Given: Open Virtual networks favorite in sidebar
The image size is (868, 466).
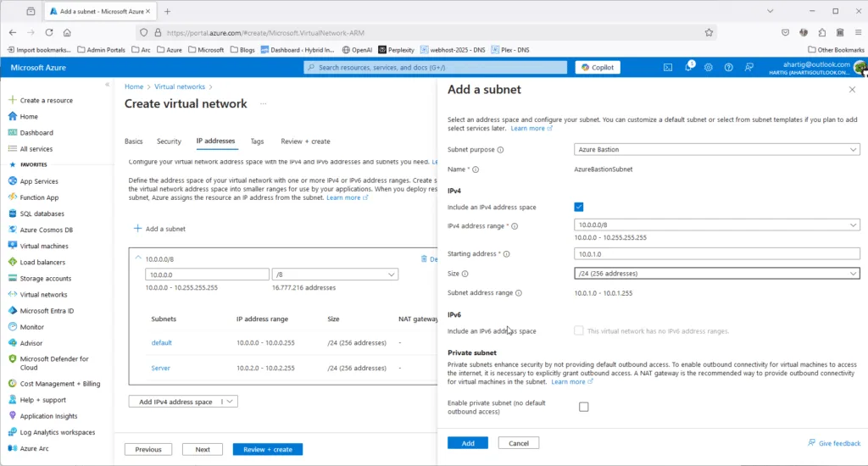Looking at the screenshot, I should (37, 295).
